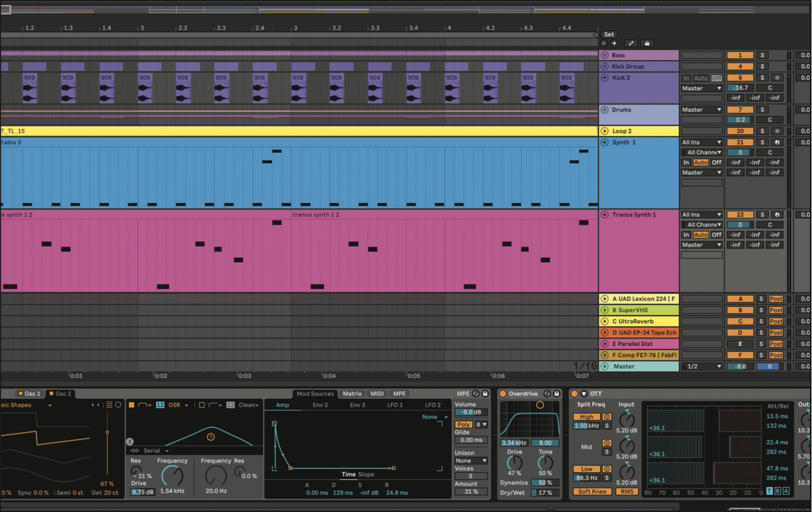Screen dimensions: 812x512
Task: Click the Glide time input field
Action: click(x=470, y=440)
